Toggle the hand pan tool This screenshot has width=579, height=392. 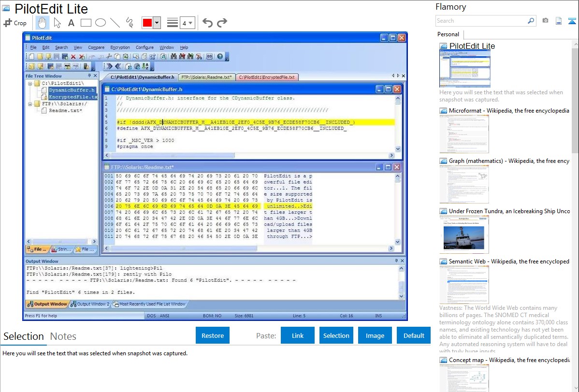(42, 23)
